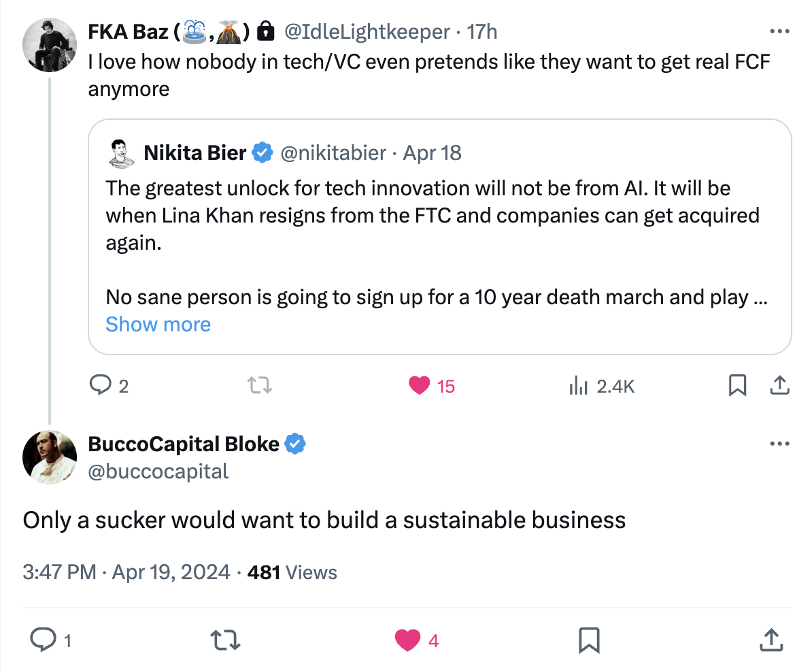Open the @nikitabier profile link
812x671 pixels.
click(333, 153)
